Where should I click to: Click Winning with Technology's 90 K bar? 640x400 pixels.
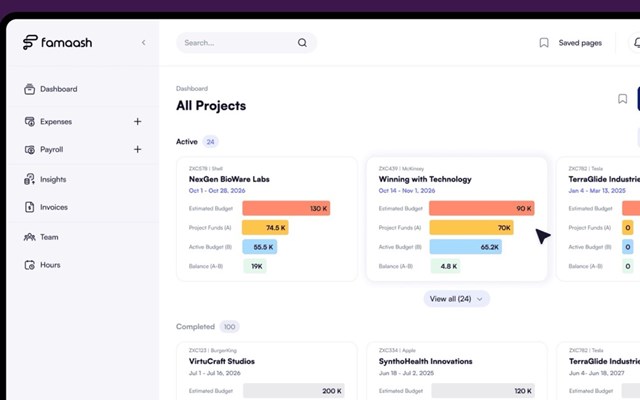click(482, 208)
